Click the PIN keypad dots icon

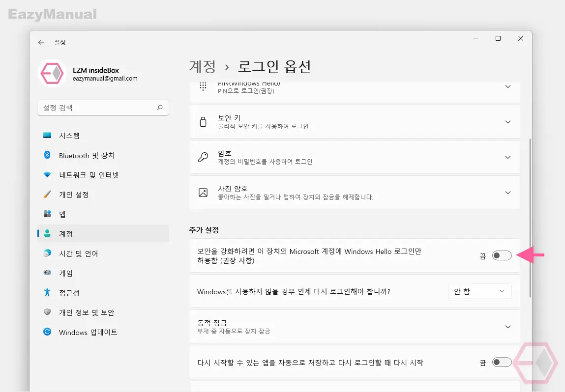203,86
